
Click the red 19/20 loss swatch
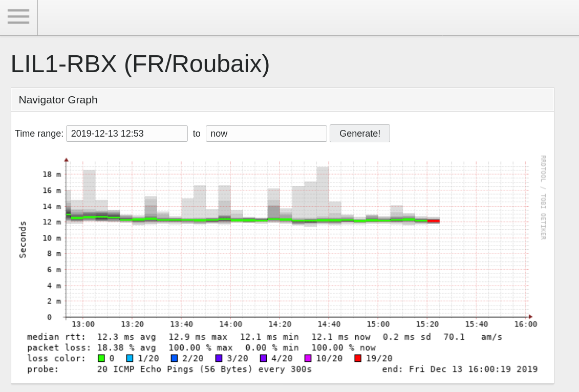pos(358,358)
